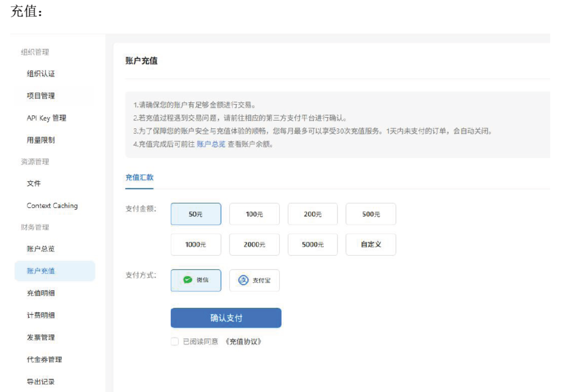Click notice line 2 about 第三方支付平台
Viewport: 568px width, 392px height.
240,119
